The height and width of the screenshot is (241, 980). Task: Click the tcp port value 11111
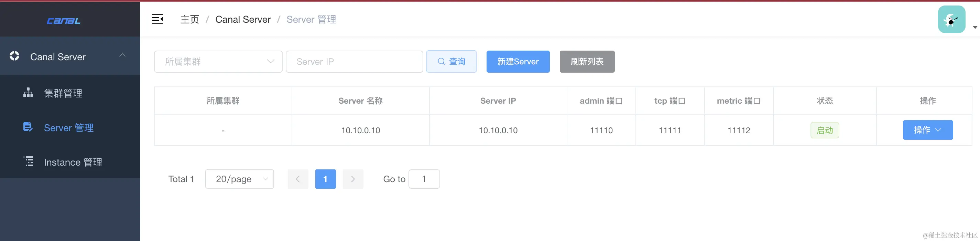670,130
